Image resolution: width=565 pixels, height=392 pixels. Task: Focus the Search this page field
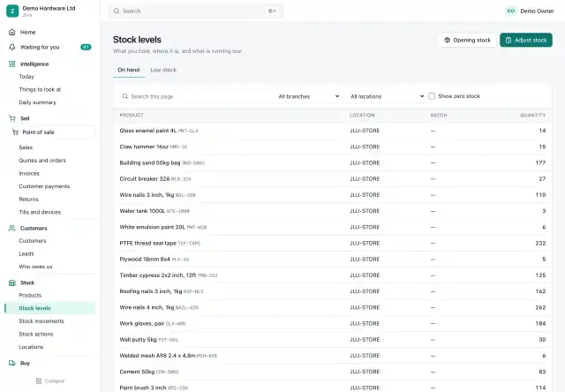coord(194,96)
